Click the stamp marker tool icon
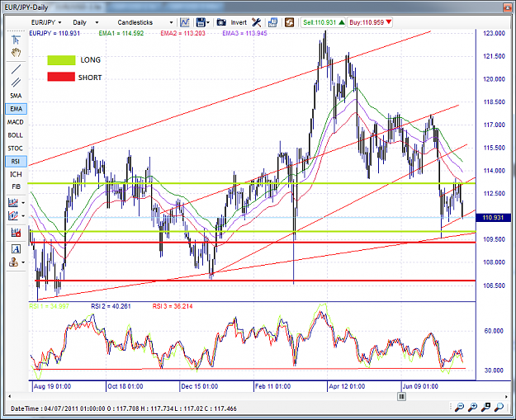Image resolution: width=516 pixels, height=420 pixels. click(13, 262)
